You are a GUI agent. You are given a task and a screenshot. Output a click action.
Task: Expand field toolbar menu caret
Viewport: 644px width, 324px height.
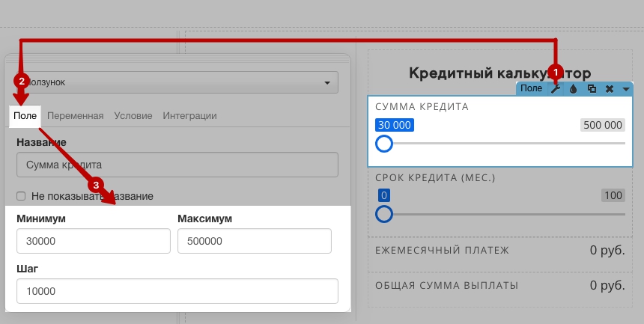pos(626,89)
